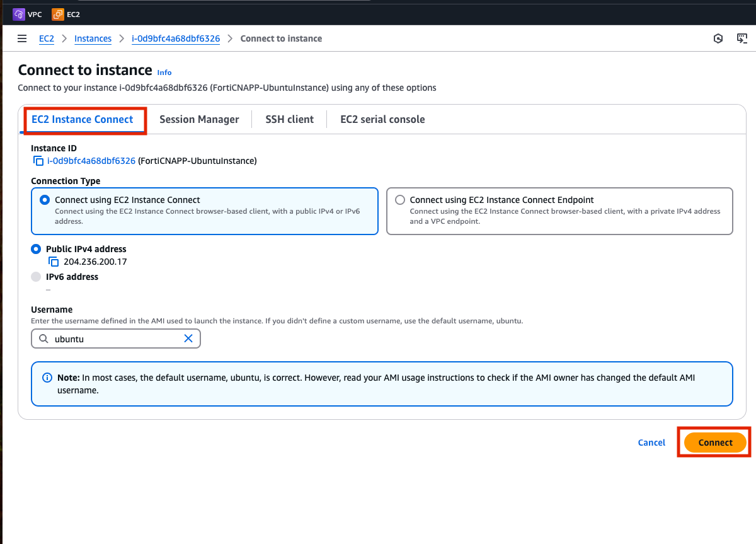Screen dimensions: 756x544
Task: Copy the public IPv4 address 204.236.200.17
Action: pos(54,262)
